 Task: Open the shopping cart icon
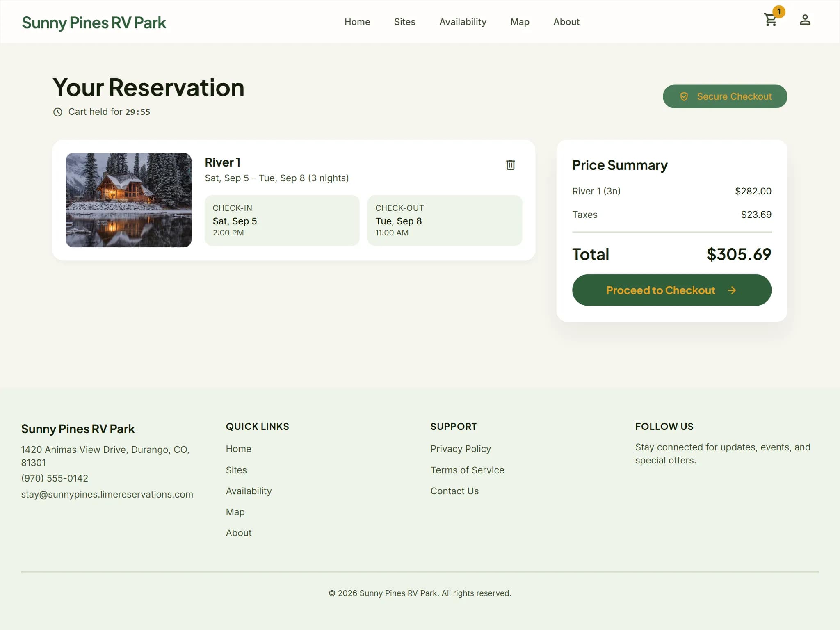(770, 20)
